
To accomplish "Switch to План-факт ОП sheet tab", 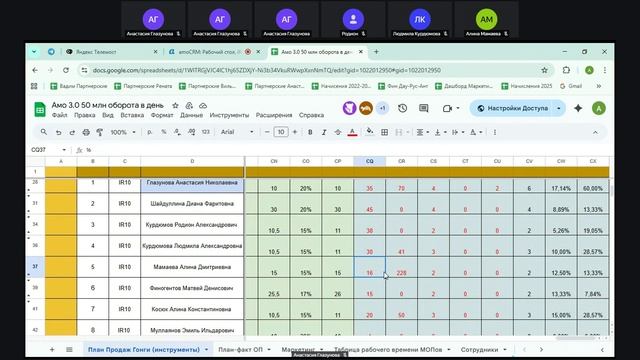I will (x=240, y=350).
